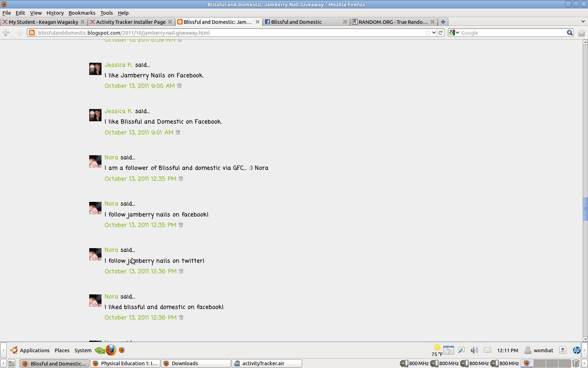Close the Activity Tracker Installer tab
Viewport: 588px width, 368px height.
170,22
